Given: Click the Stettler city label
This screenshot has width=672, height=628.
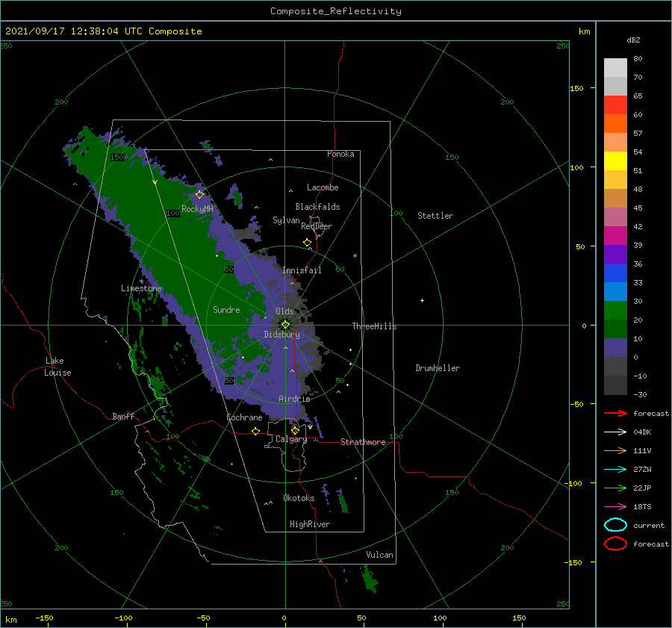Looking at the screenshot, I should (435, 216).
